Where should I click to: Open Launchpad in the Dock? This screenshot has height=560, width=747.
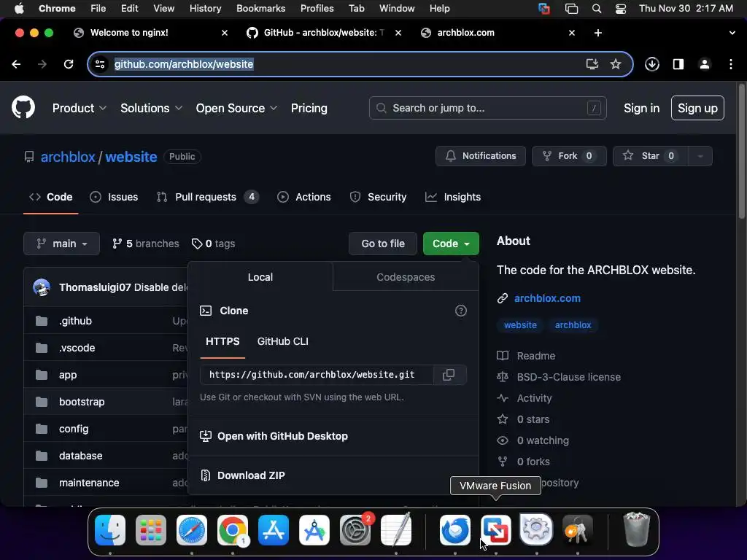coord(151,530)
